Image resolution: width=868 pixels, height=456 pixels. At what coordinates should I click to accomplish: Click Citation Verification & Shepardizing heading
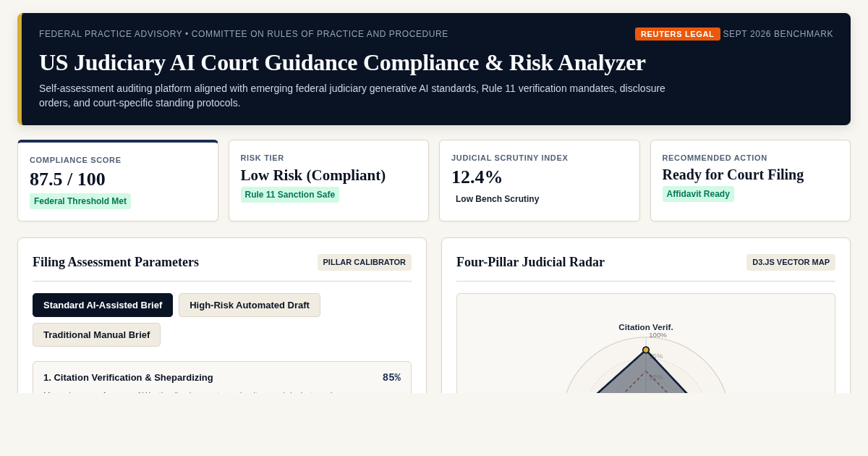pyautogui.click(x=128, y=377)
